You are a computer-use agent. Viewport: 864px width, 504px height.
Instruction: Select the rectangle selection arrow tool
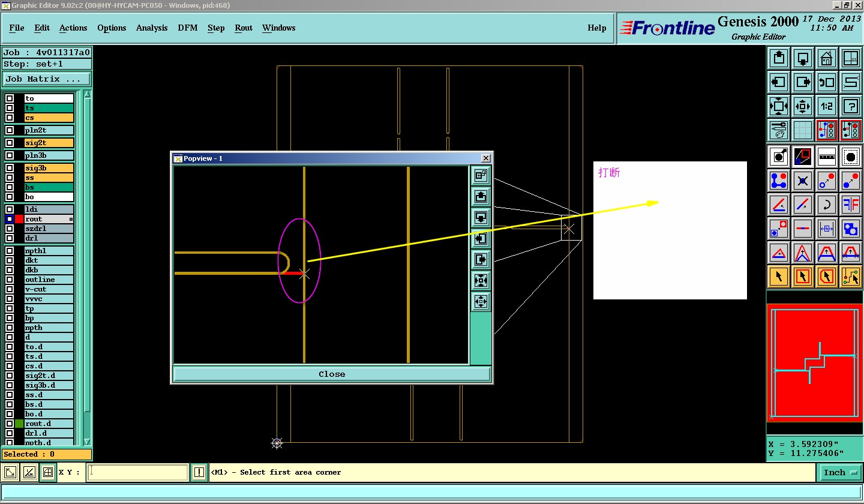803,276
